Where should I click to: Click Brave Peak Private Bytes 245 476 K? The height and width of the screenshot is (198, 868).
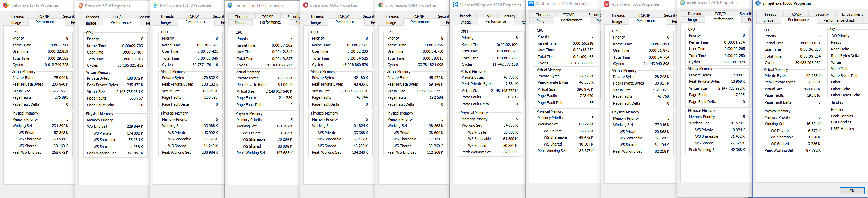coord(135,85)
